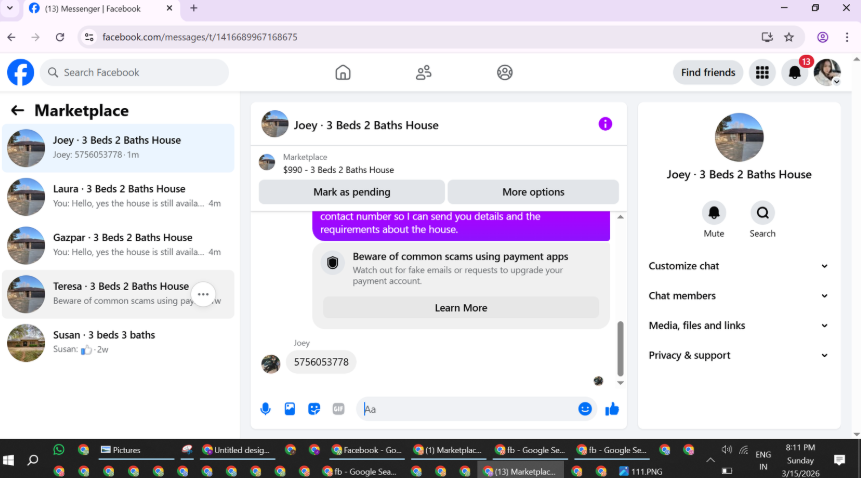
Task: Open the Friends icon in top navigation
Action: pos(423,72)
